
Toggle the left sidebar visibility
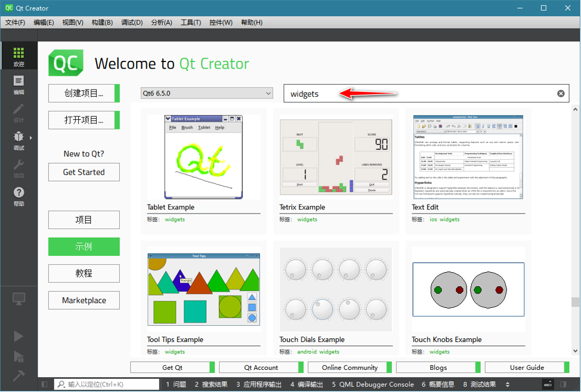click(x=45, y=384)
